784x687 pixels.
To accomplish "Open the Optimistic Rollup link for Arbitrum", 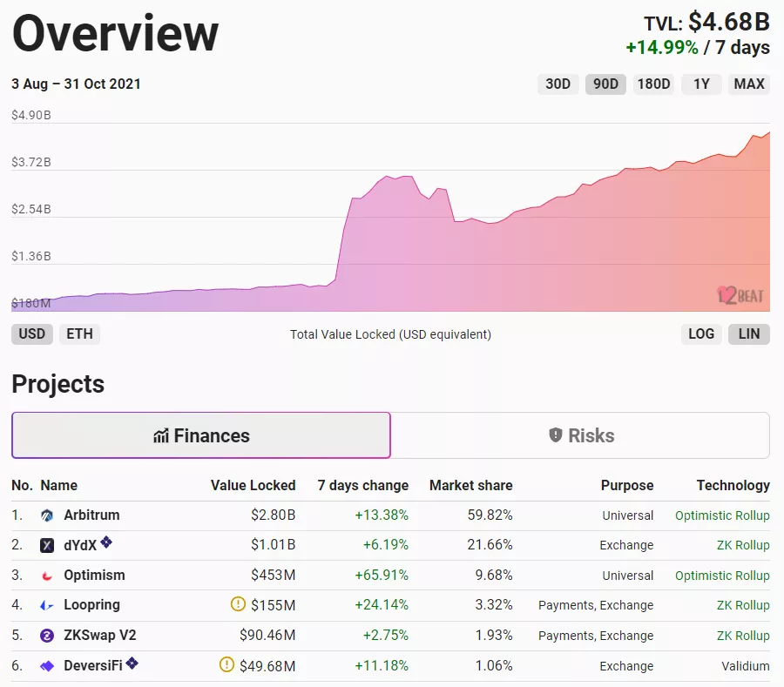I will point(722,515).
